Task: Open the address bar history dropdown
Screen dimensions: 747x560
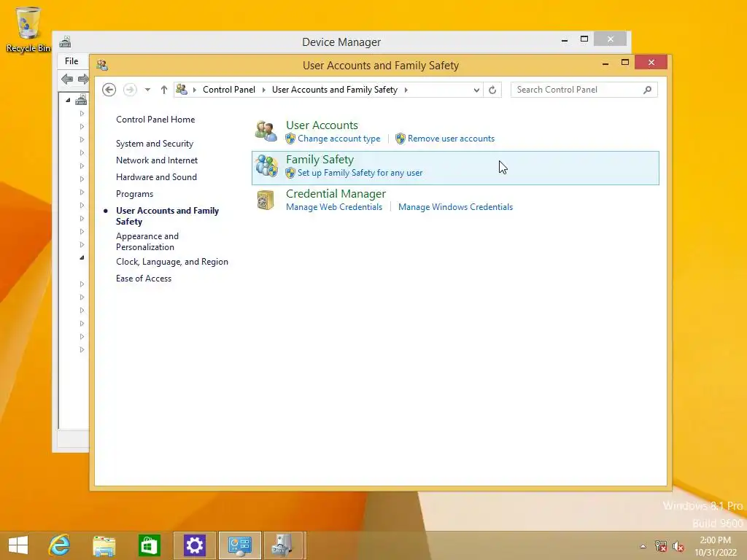Action: click(476, 90)
